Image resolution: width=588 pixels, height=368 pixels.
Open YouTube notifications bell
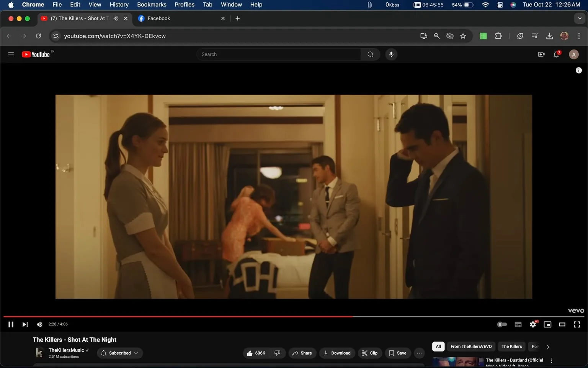556,54
